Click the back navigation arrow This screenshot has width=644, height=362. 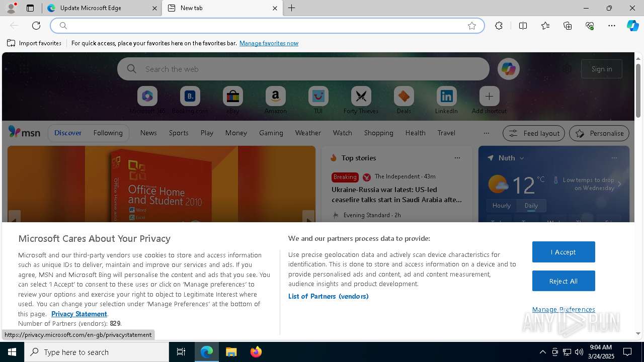[14, 26]
